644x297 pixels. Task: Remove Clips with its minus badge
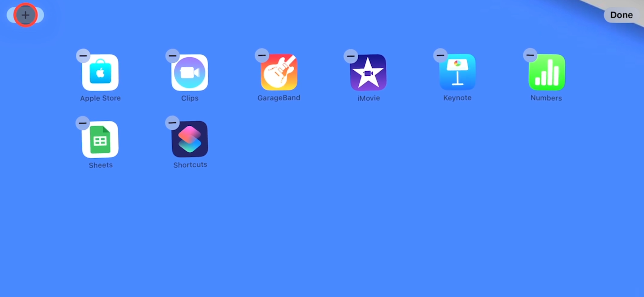tap(173, 56)
